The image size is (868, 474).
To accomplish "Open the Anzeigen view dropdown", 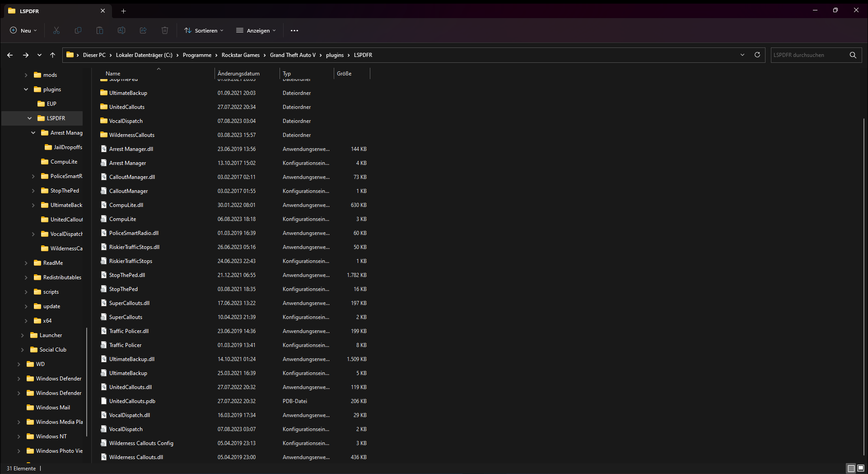I will click(x=256, y=30).
